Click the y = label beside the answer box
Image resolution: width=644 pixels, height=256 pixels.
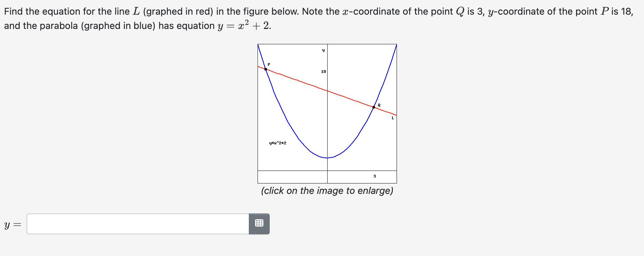pos(13,225)
